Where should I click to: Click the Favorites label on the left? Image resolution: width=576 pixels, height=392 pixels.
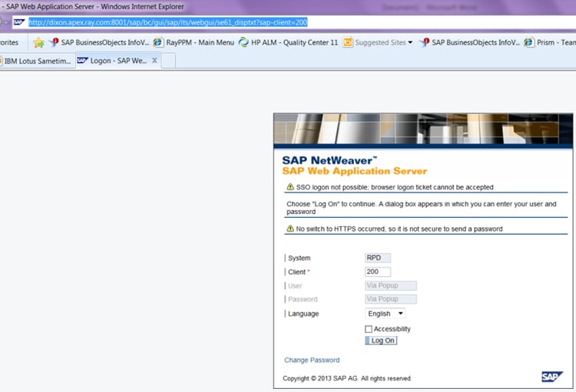[9, 43]
